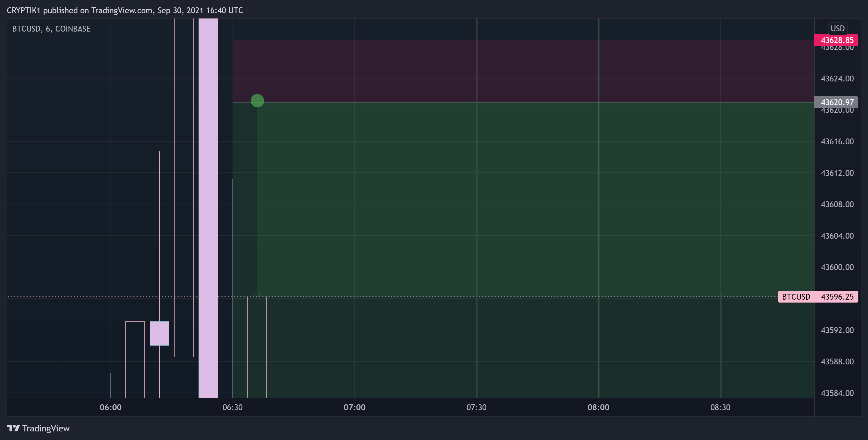Click the 07:30 time axis label
Viewport: 868px width, 440px height.
point(477,407)
